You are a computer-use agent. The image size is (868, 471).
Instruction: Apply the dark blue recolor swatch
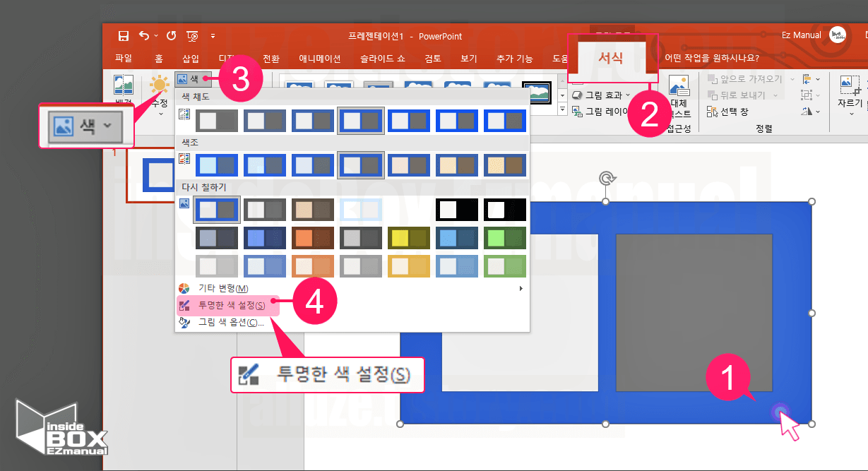(265, 238)
